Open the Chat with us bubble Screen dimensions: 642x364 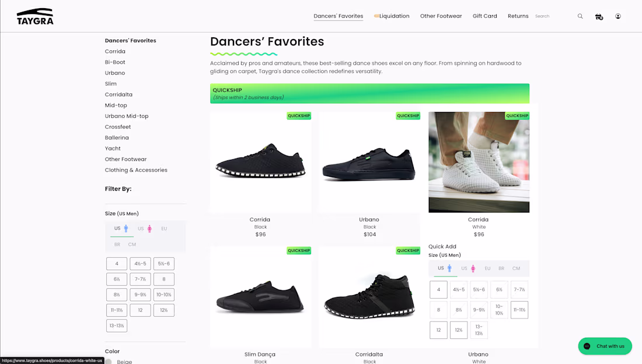(x=605, y=346)
